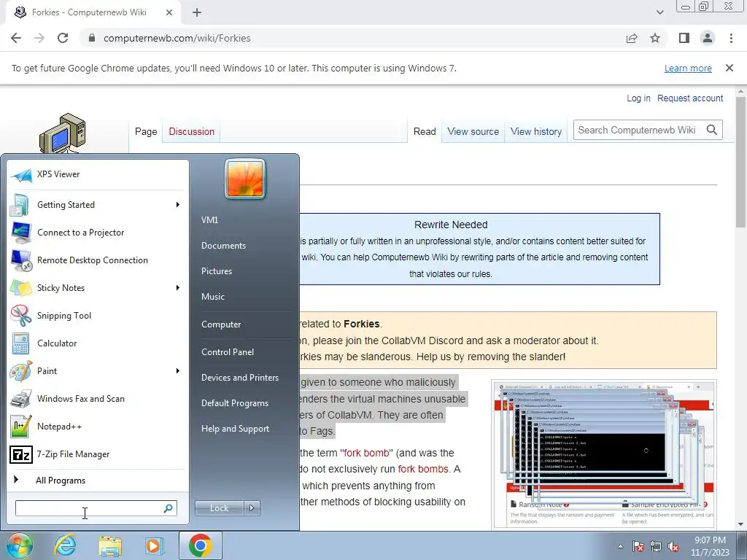The image size is (747, 560).
Task: Launch Getting Started icon
Action: 21,205
